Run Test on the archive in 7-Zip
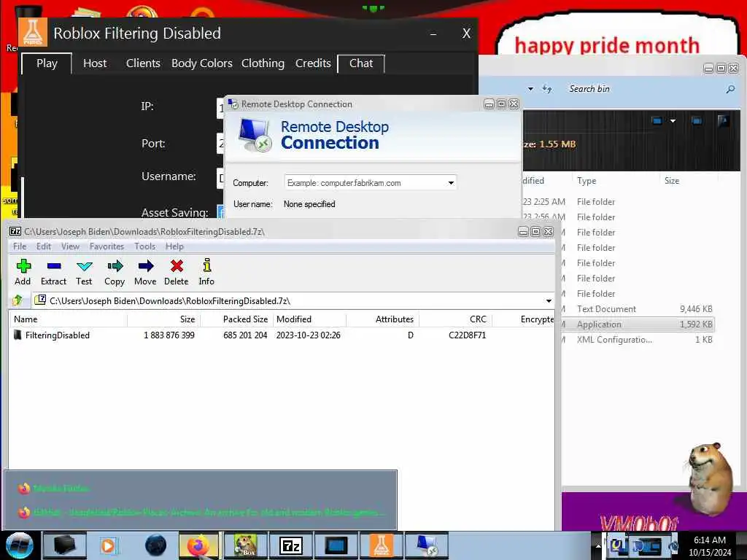Screen dimensions: 747x560 (85, 272)
